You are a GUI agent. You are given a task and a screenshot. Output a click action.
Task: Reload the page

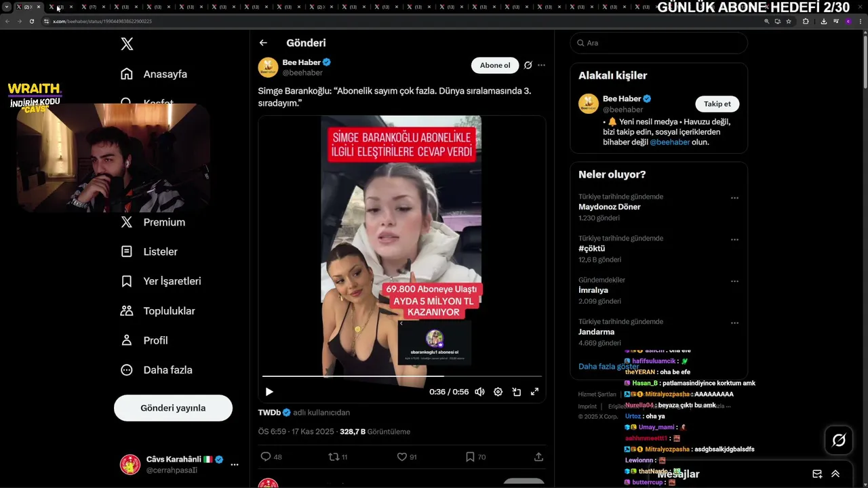pyautogui.click(x=31, y=21)
